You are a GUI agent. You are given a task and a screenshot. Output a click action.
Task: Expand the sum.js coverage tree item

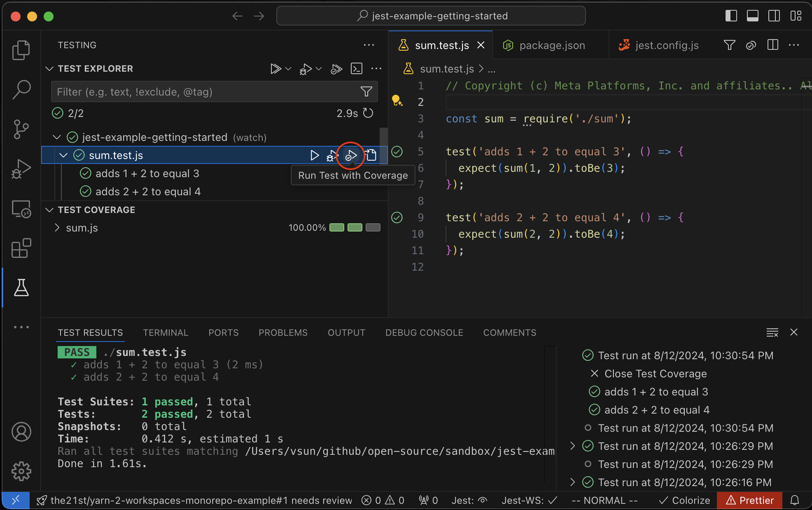click(x=57, y=228)
